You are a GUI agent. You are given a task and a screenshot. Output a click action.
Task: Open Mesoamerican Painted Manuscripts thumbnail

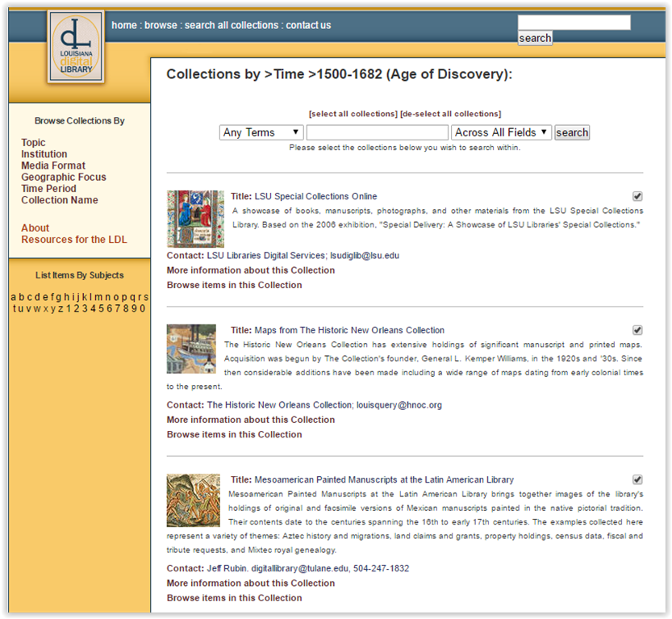tap(194, 500)
